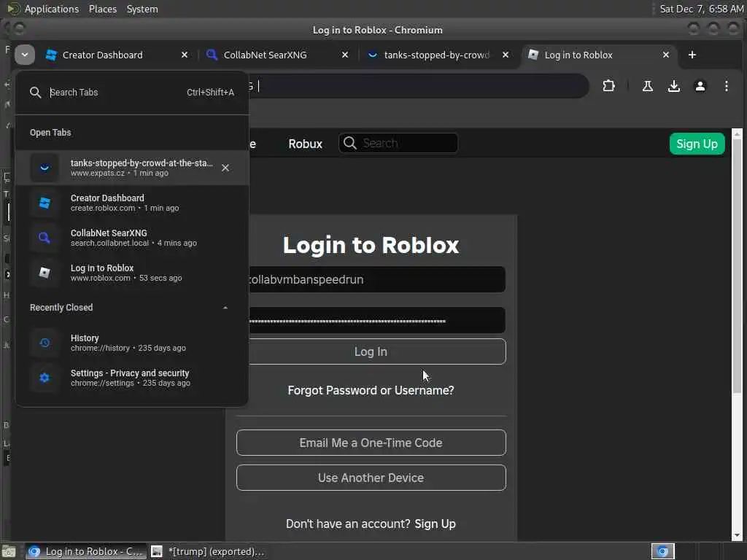
Task: Click the page vertical scrollbar
Action: [737, 267]
